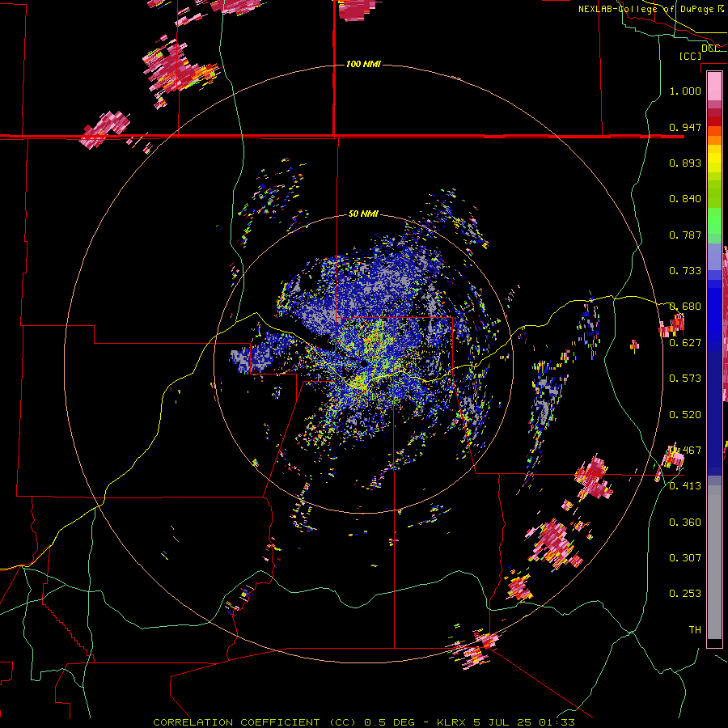Select the 0.680 color scale label
Screen dimensions: 728x728
685,307
